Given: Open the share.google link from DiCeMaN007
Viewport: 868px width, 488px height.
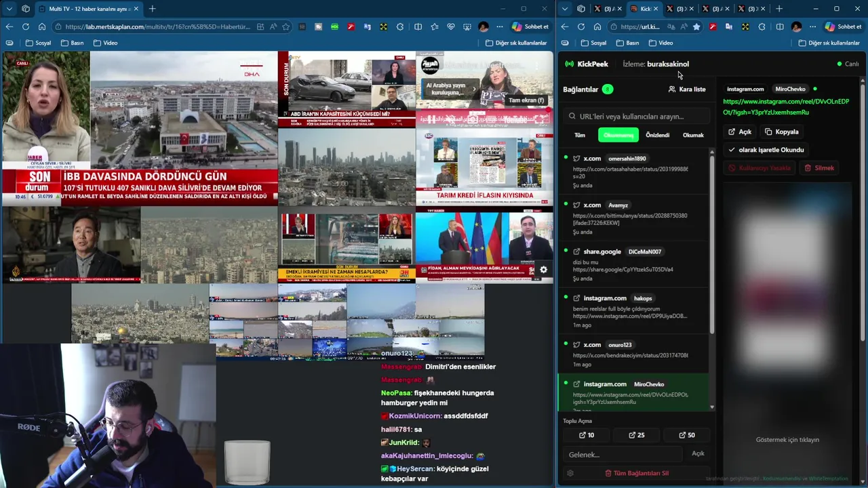Looking at the screenshot, I should tap(633, 265).
